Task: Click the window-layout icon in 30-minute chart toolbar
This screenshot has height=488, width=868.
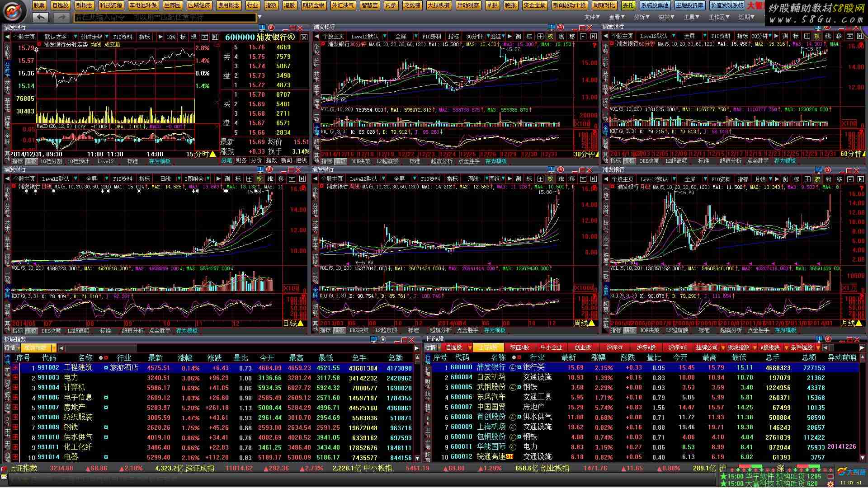Action: (x=583, y=37)
